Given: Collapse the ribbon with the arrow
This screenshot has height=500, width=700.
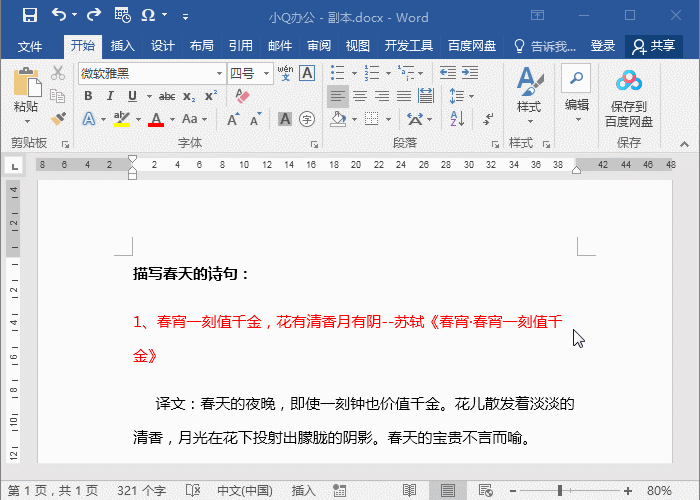Looking at the screenshot, I should pos(684,144).
